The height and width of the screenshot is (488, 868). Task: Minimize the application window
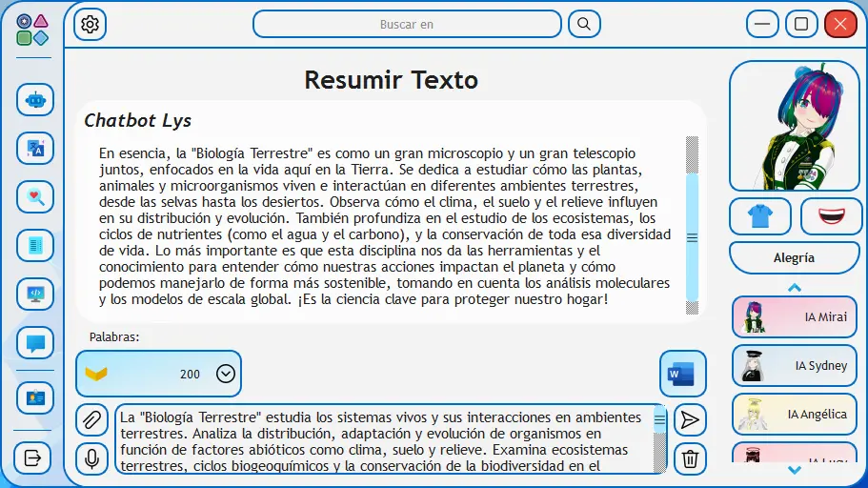click(762, 24)
